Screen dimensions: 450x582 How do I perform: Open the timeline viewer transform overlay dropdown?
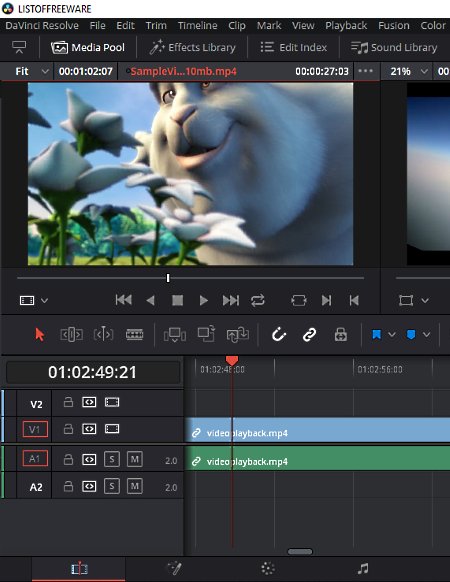425,300
